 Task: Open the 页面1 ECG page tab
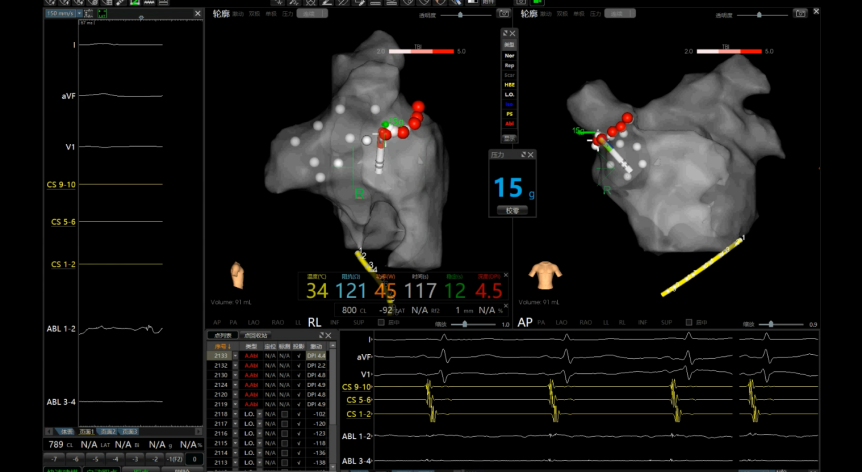point(87,432)
